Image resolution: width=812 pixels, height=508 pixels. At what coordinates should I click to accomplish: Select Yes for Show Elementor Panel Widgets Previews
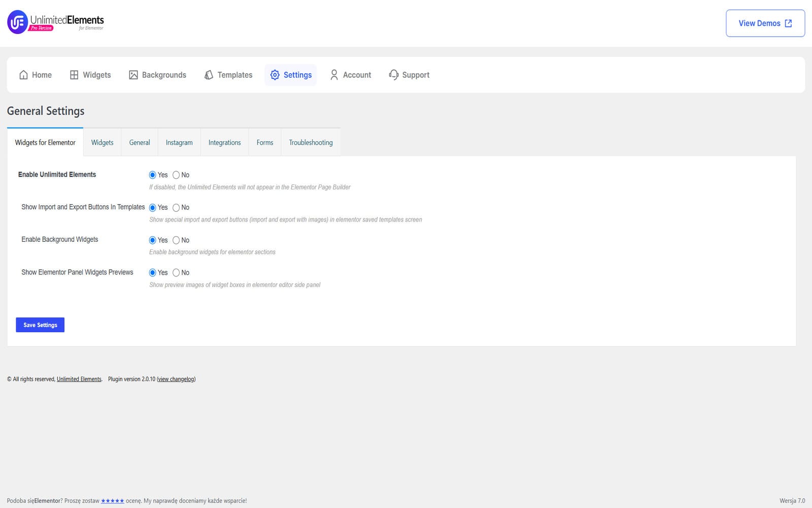click(x=152, y=272)
